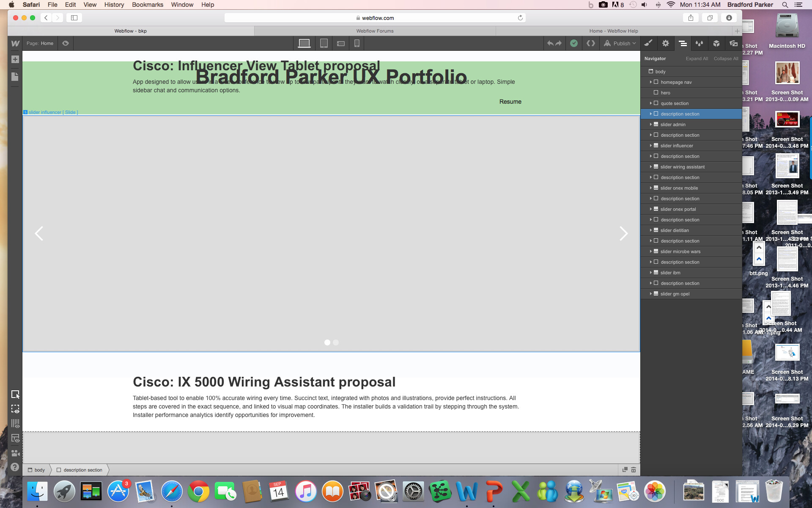Expand slider microbe wars node
The height and width of the screenshot is (508, 812).
[651, 251]
